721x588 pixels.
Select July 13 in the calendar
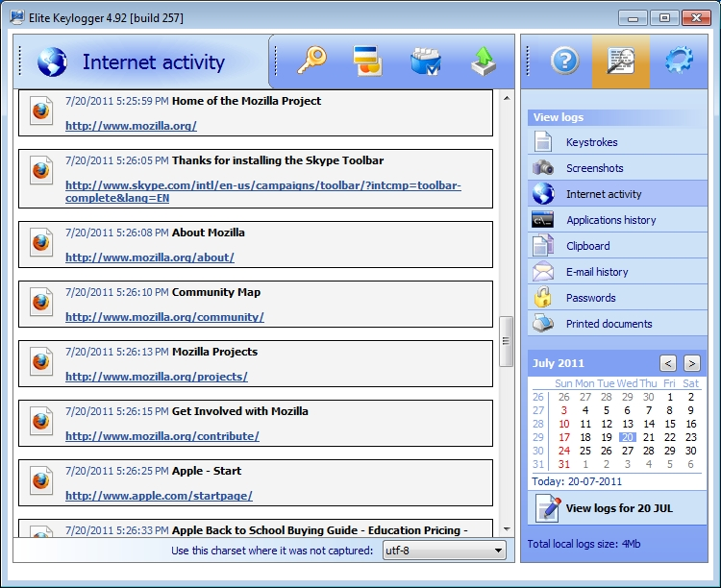[x=628, y=424]
